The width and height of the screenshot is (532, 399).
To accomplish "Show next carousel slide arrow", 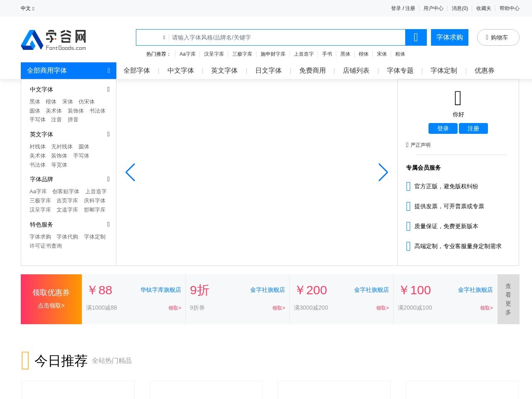I will pos(383,172).
